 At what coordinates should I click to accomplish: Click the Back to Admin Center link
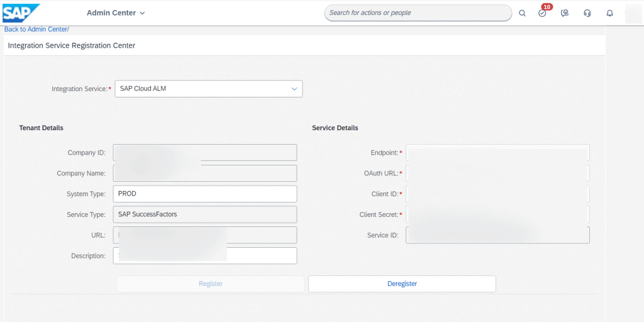pyautogui.click(x=36, y=29)
